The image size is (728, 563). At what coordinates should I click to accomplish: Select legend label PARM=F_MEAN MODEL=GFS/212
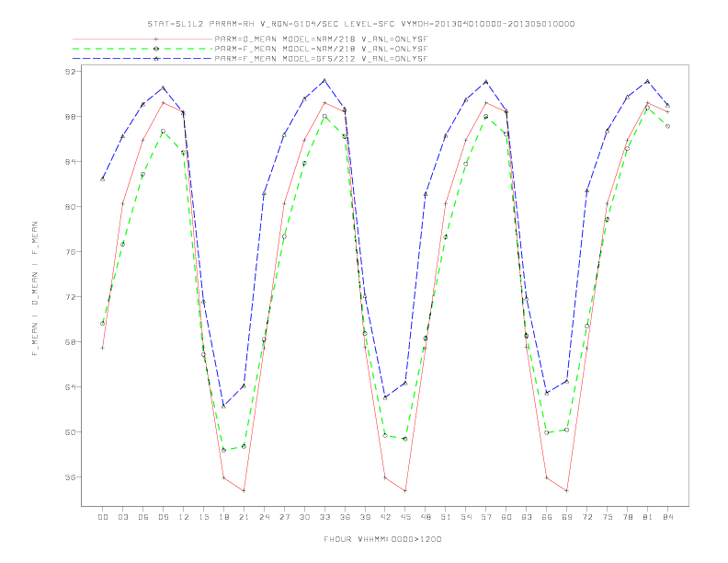click(x=321, y=59)
